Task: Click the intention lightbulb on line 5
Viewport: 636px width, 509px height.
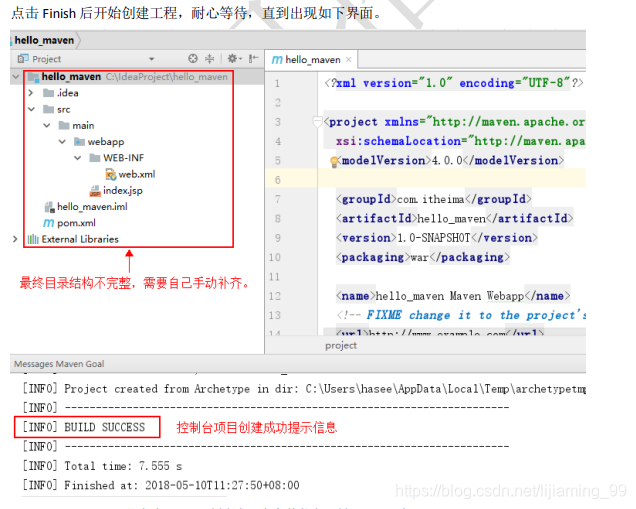Action: click(334, 162)
